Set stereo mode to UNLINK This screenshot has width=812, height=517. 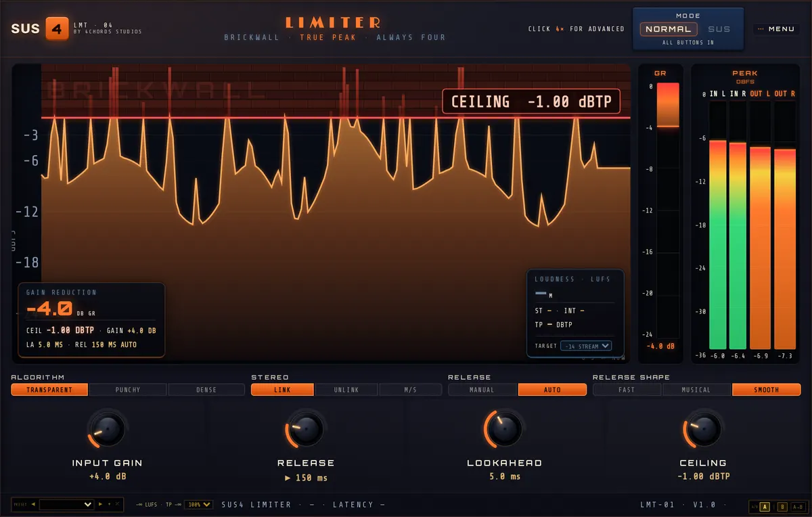[x=346, y=390]
